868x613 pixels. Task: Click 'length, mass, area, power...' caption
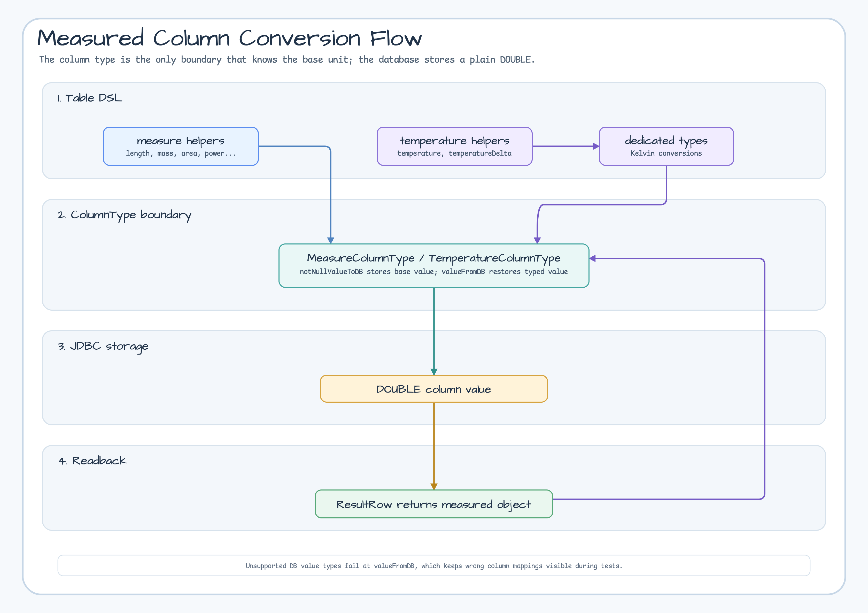tap(181, 153)
